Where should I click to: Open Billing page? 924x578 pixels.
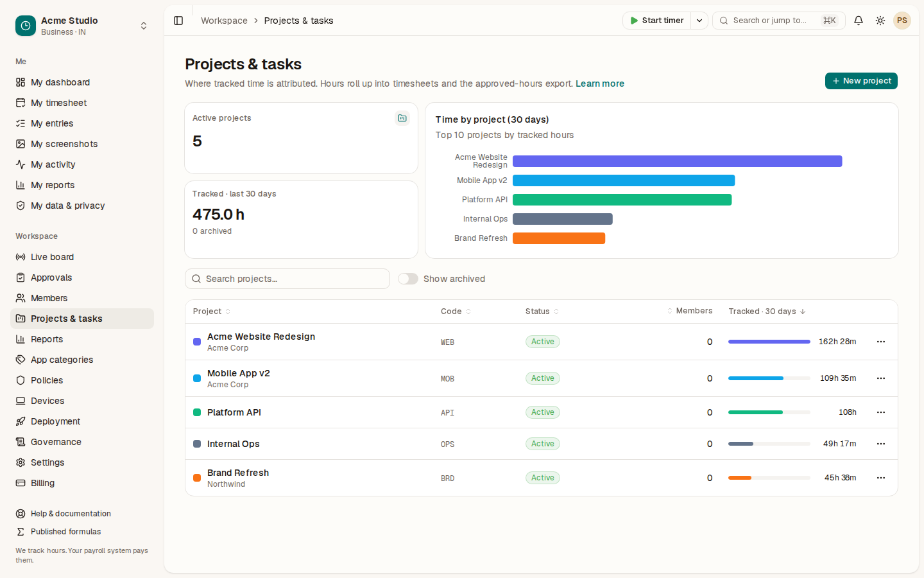(x=82, y=483)
